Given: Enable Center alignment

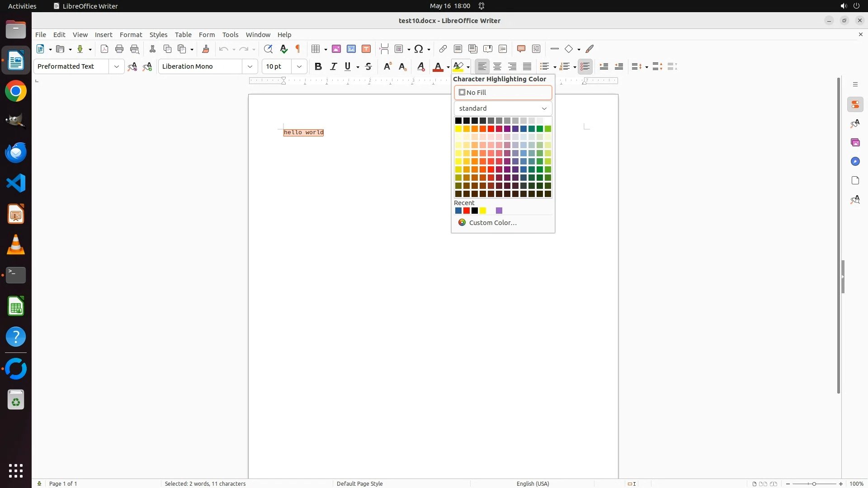Looking at the screenshot, I should (x=497, y=66).
